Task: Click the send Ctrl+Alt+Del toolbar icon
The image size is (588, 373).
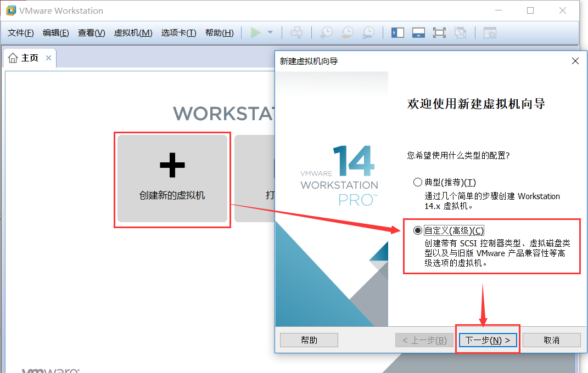Action: (296, 32)
